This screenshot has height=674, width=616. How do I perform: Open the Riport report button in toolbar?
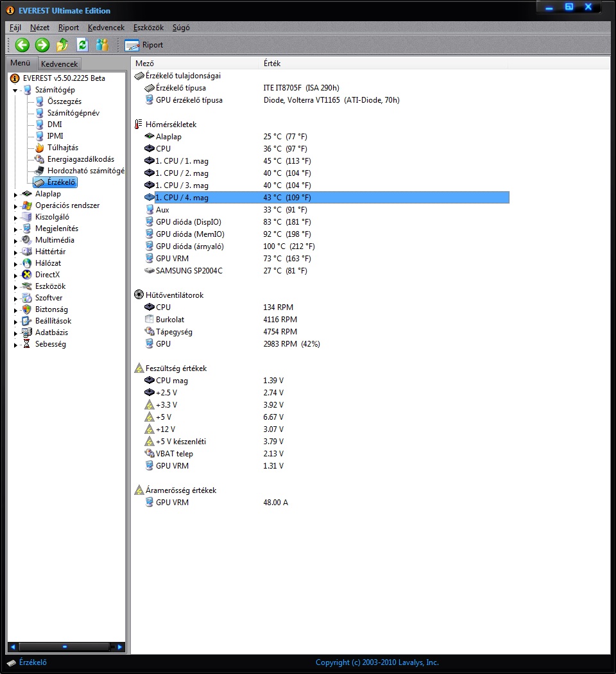[144, 45]
